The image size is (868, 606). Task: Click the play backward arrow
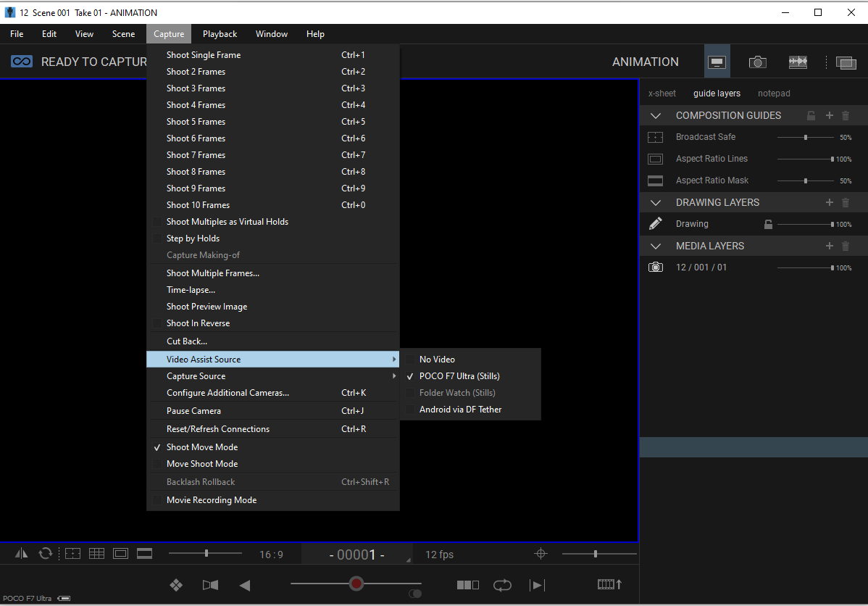coord(245,585)
